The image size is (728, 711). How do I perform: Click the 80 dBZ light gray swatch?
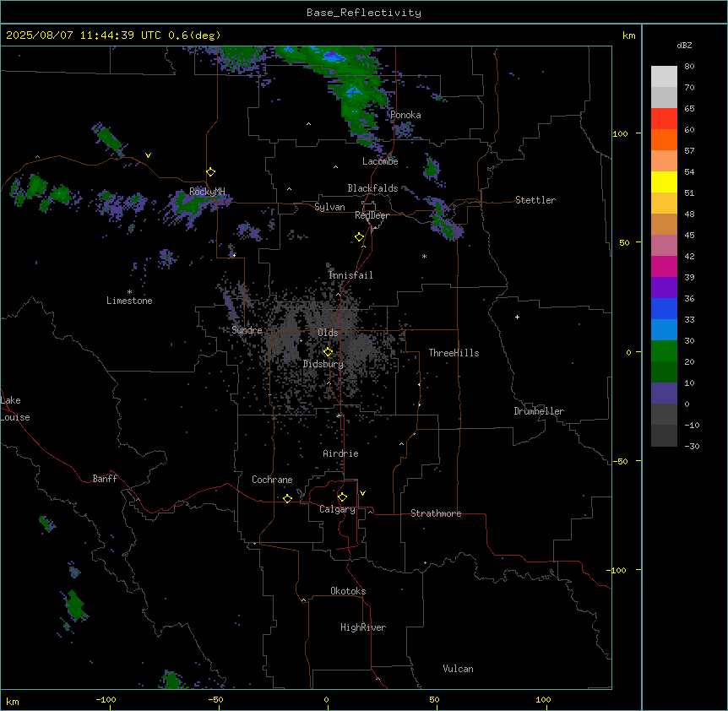(664, 77)
